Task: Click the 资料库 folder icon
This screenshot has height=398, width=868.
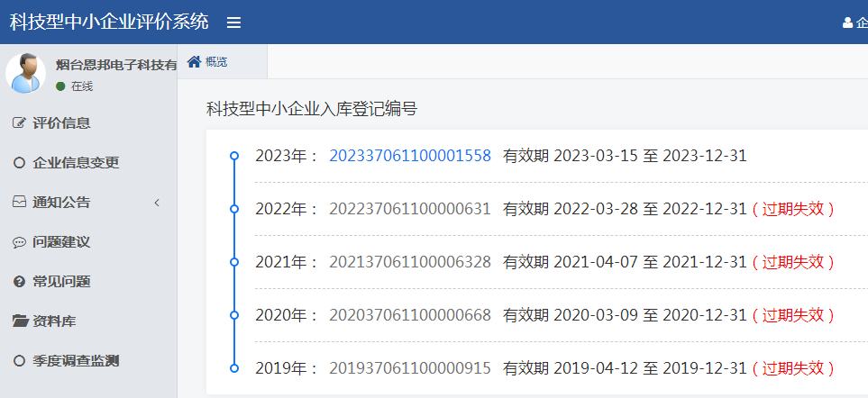Action: (19, 321)
